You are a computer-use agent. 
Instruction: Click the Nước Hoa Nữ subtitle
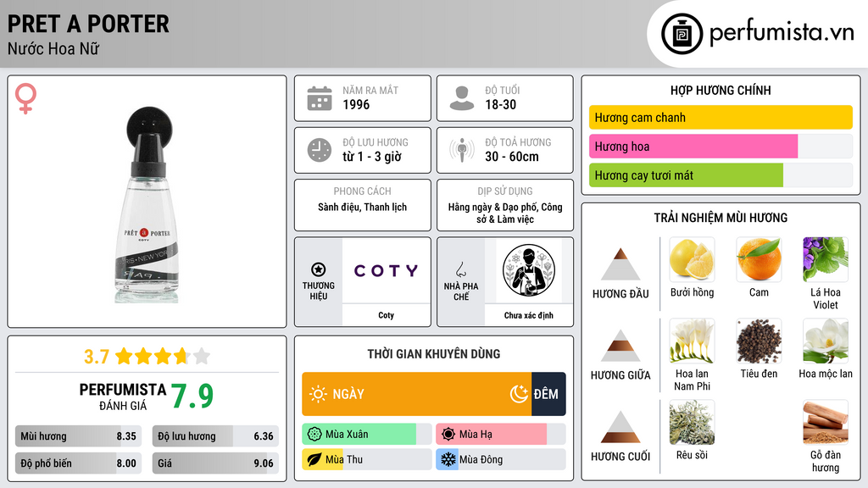53,48
